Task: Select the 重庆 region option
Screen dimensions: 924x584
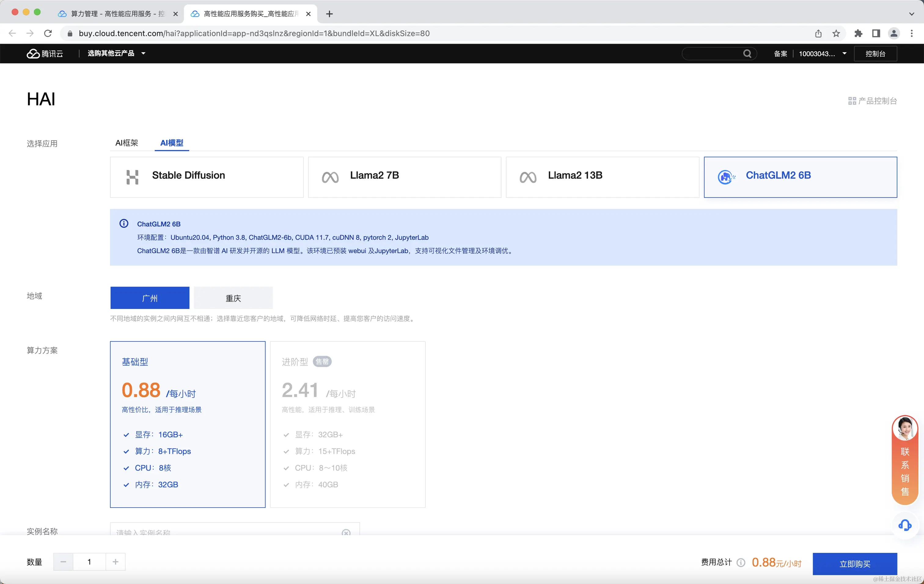Action: click(x=233, y=298)
